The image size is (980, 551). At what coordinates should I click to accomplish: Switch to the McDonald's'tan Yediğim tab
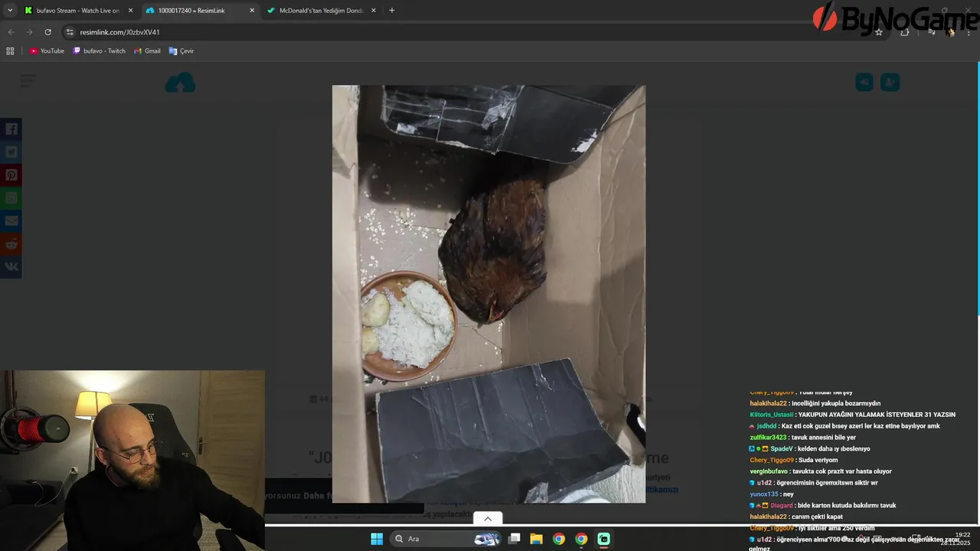pos(320,11)
